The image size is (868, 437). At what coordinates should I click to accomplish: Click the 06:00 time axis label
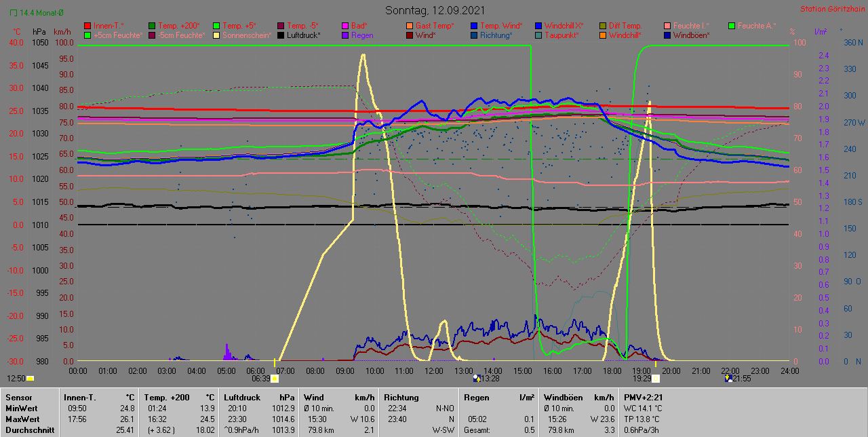(x=256, y=370)
